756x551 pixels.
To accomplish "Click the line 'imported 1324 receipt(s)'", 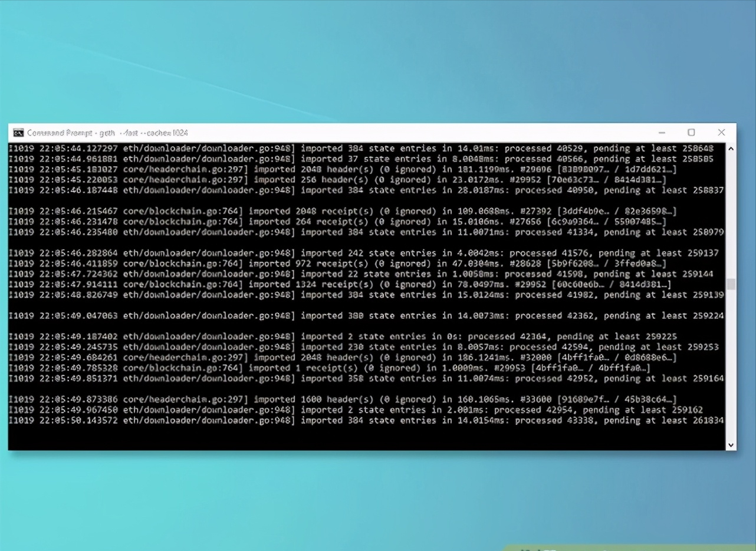I will pos(341,284).
